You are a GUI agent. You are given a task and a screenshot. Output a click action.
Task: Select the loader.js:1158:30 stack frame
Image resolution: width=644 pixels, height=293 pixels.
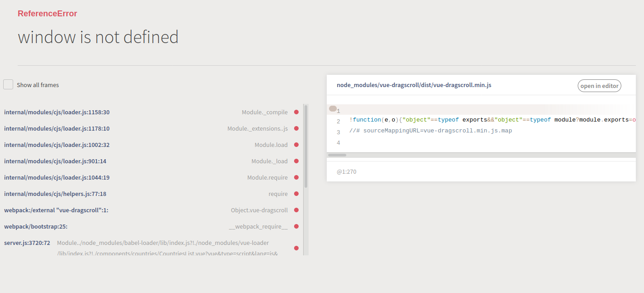coord(57,112)
